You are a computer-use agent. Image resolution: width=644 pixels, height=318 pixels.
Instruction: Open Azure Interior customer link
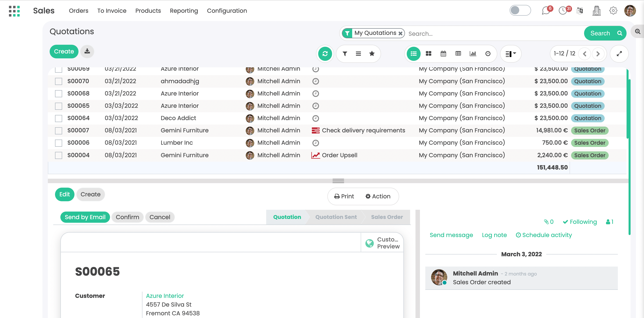165,296
